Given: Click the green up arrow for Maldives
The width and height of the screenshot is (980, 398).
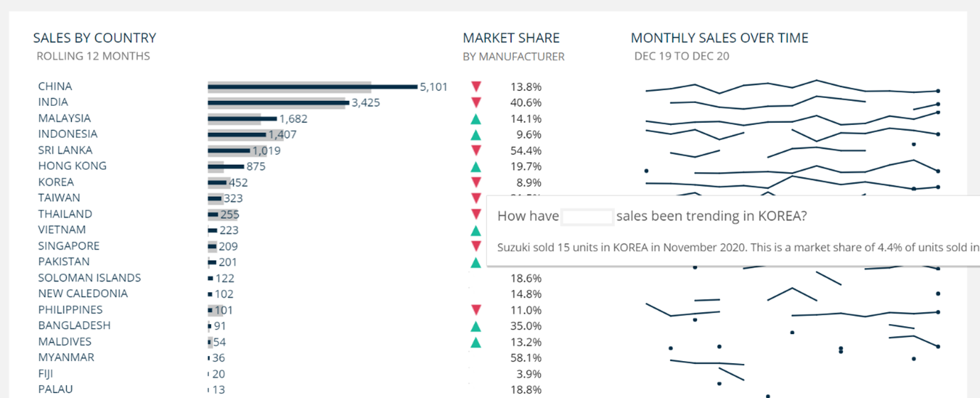Looking at the screenshot, I should click(476, 342).
